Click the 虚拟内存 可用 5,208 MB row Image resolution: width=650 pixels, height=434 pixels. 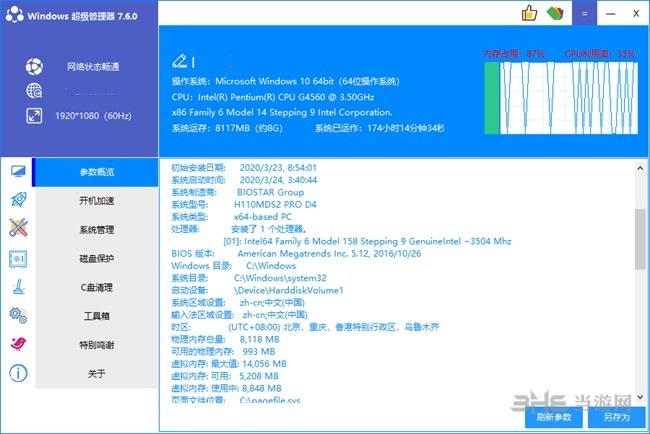point(225,376)
